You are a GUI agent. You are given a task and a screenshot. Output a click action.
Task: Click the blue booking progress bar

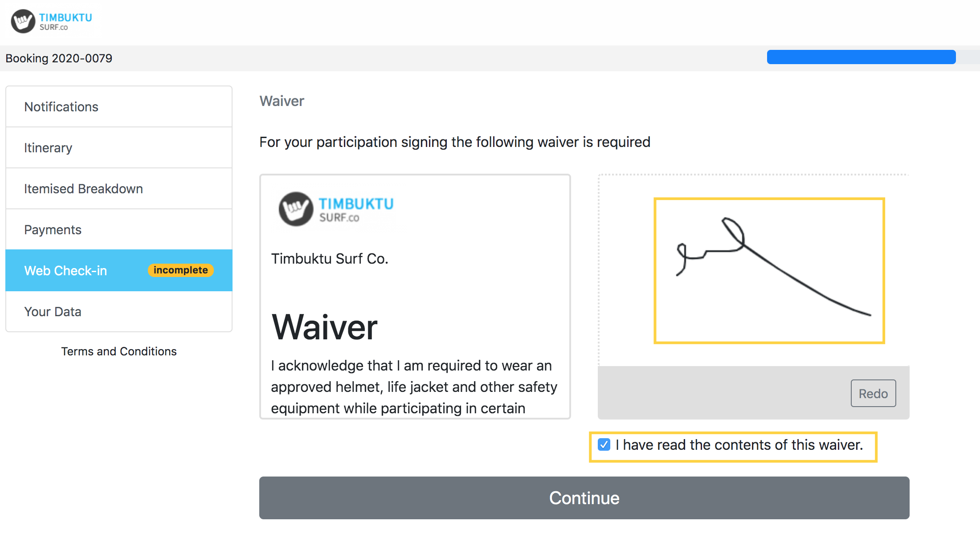861,57
